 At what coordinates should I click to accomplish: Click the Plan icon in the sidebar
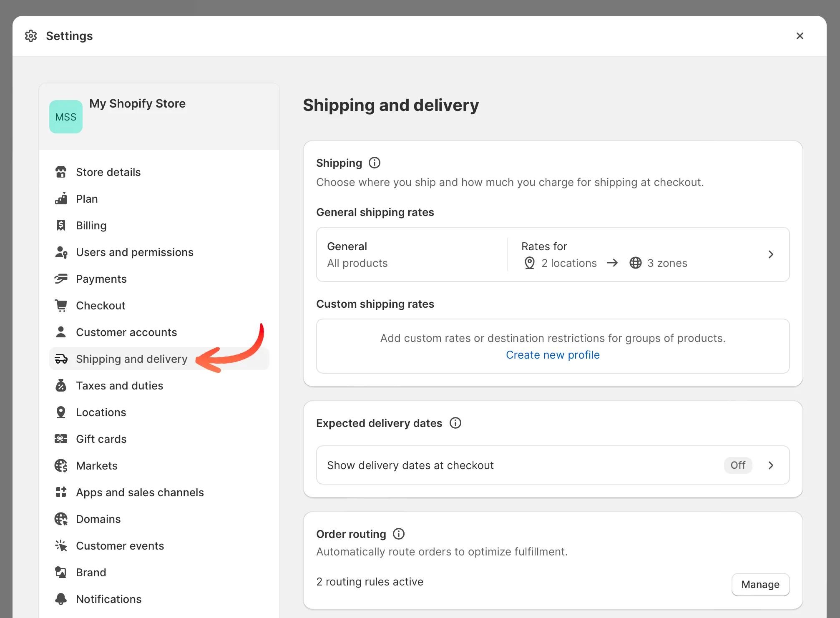(61, 198)
